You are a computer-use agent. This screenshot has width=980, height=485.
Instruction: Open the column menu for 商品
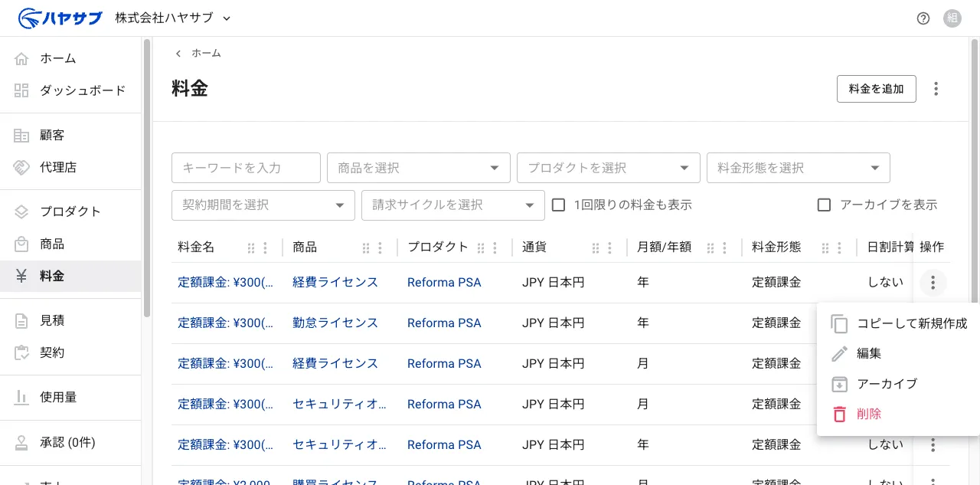pyautogui.click(x=380, y=248)
